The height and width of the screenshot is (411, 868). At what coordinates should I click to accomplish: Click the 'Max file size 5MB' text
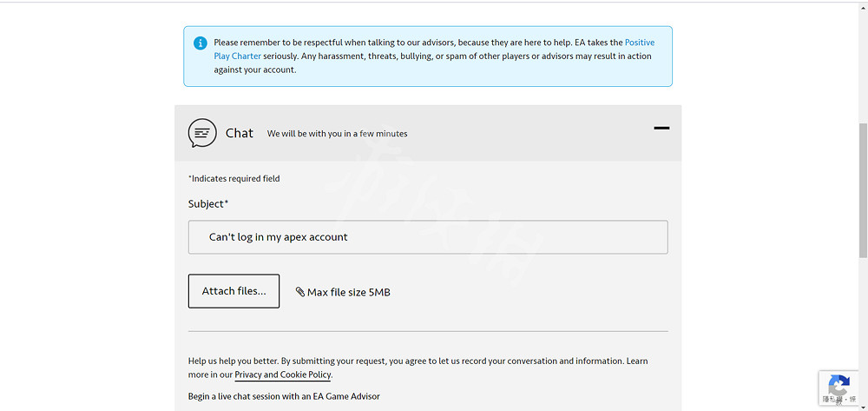coord(349,292)
